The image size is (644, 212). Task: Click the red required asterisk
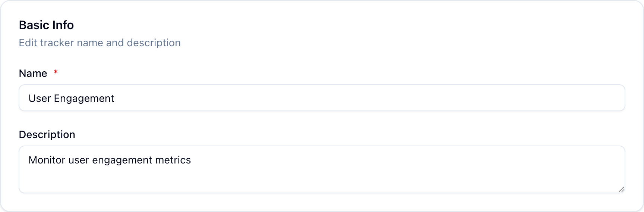[56, 72]
